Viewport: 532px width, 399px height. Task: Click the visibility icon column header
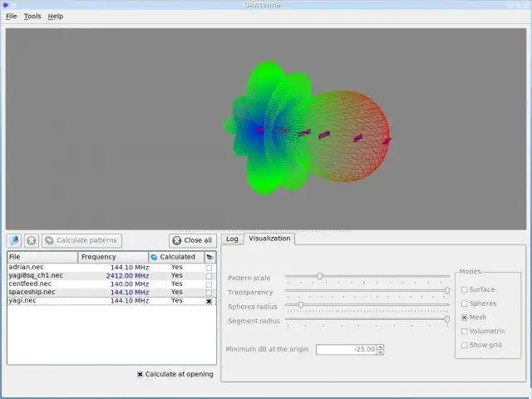pyautogui.click(x=210, y=257)
